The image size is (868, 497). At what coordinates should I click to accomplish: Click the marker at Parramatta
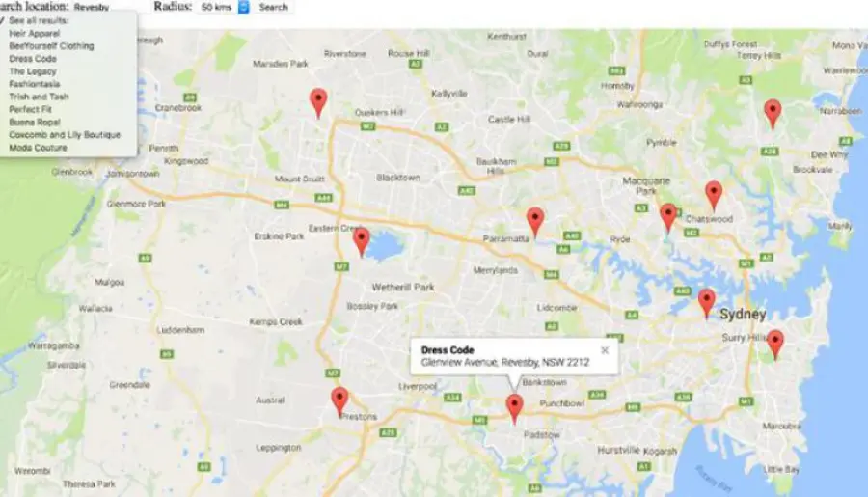[535, 222]
